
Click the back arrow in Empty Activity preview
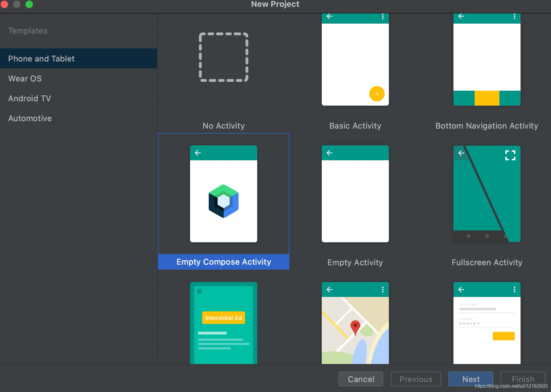(x=330, y=153)
